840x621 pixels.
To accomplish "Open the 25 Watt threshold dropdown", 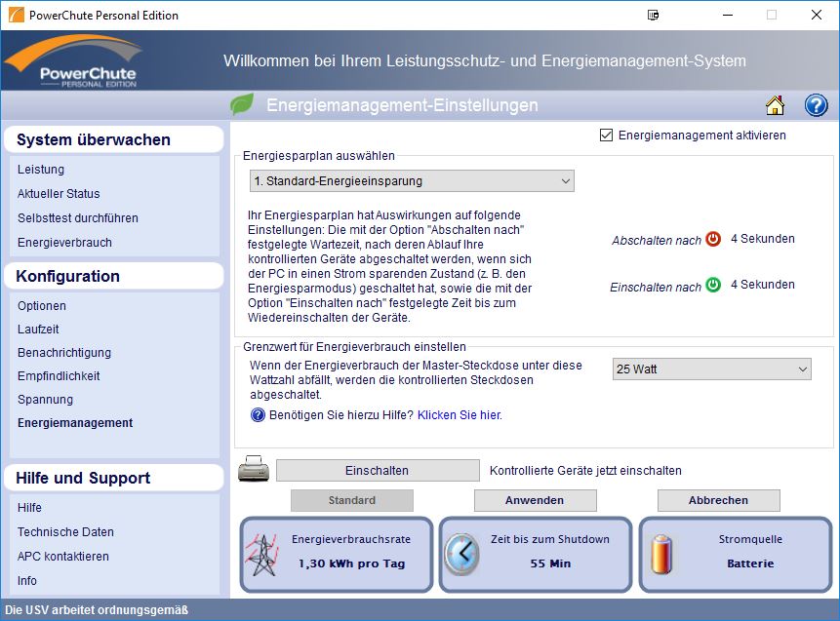I will click(x=712, y=369).
